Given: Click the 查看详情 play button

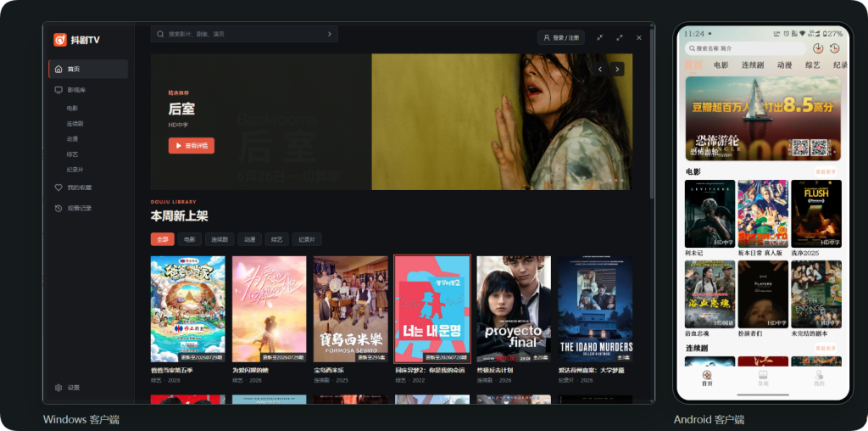Looking at the screenshot, I should coord(192,146).
